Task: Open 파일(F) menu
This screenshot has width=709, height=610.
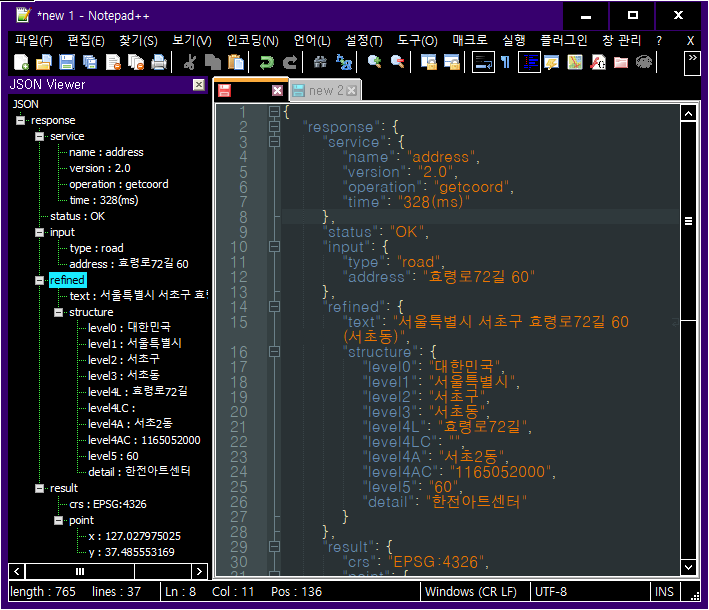Action: coord(34,41)
